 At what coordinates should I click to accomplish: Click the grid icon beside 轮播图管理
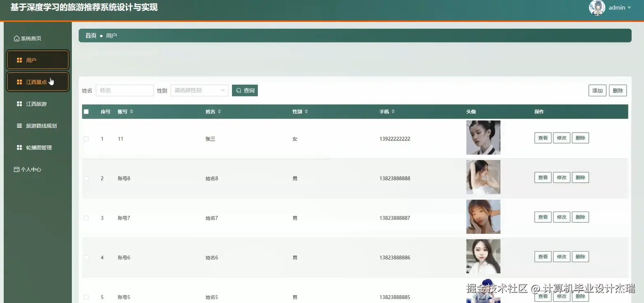point(19,147)
